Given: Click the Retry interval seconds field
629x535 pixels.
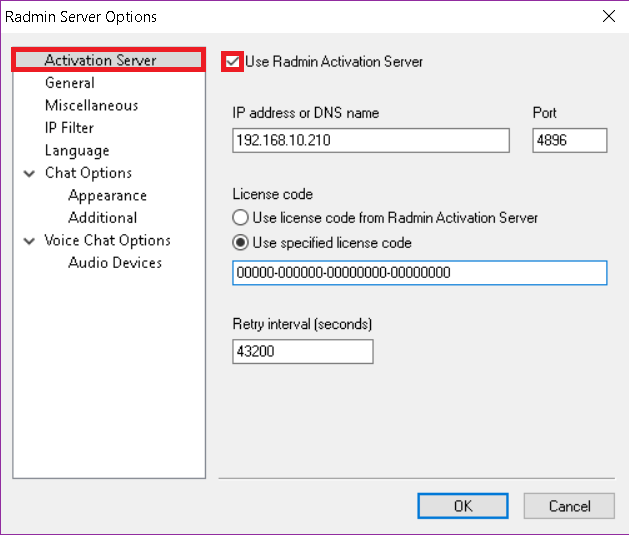Looking at the screenshot, I should (302, 351).
